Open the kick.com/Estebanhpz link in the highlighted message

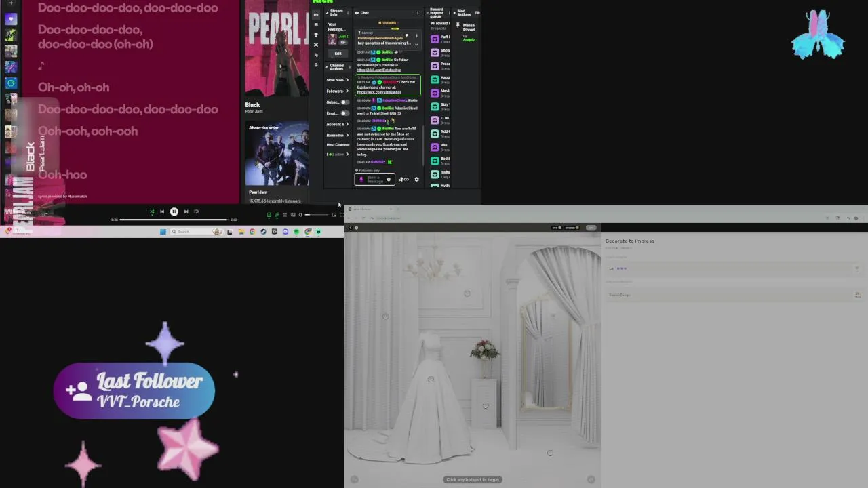click(x=379, y=92)
